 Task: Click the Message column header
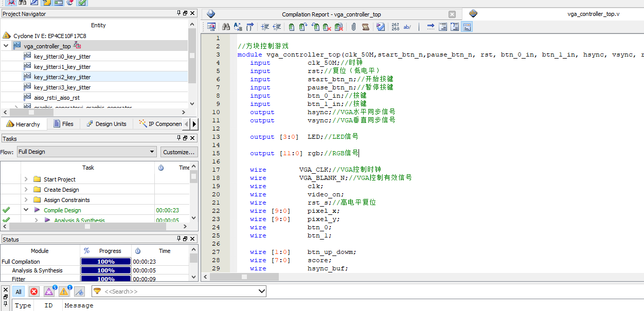[79, 305]
